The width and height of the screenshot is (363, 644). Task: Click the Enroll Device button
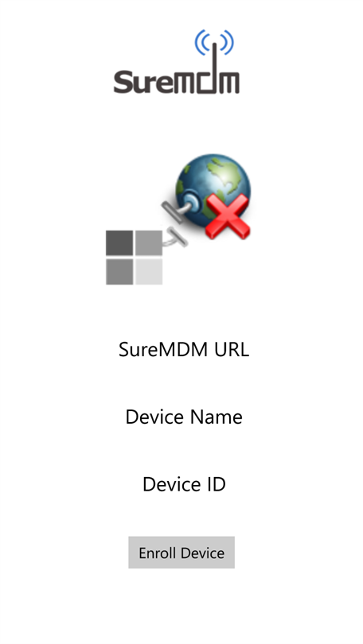coord(181,553)
